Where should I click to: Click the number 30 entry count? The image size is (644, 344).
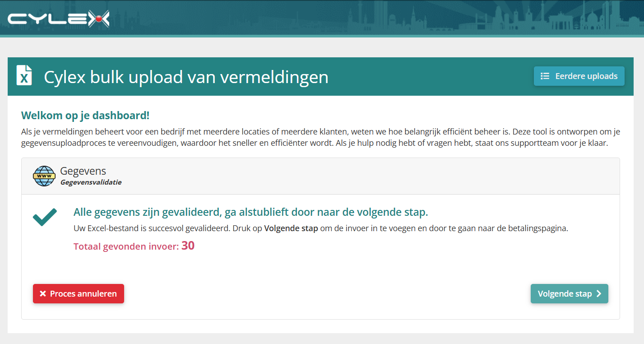point(188,246)
